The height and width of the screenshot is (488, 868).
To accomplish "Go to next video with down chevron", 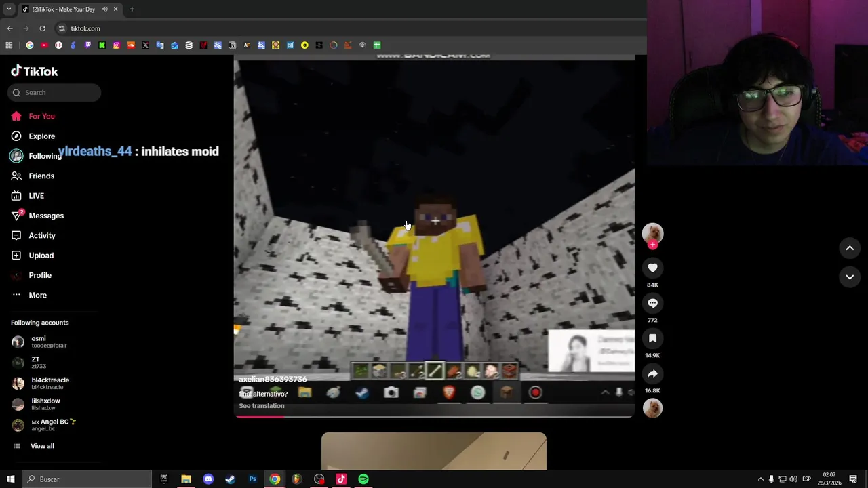I will click(x=850, y=277).
